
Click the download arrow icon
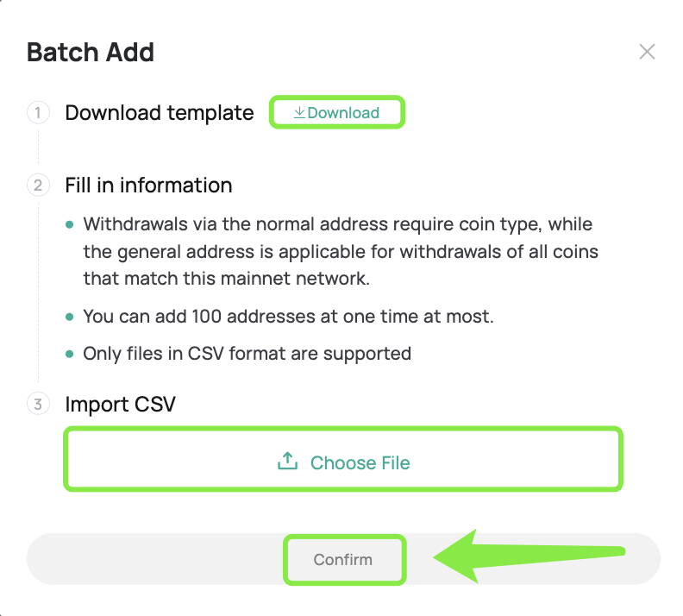[299, 113]
